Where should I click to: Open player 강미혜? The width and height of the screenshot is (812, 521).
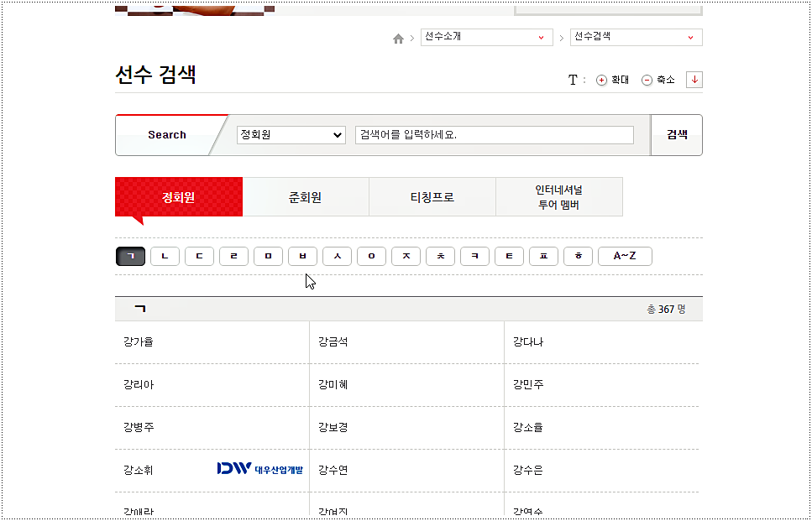pos(333,385)
